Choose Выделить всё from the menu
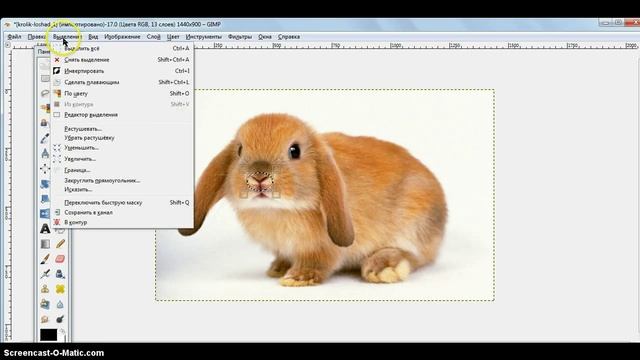 [x=122, y=48]
